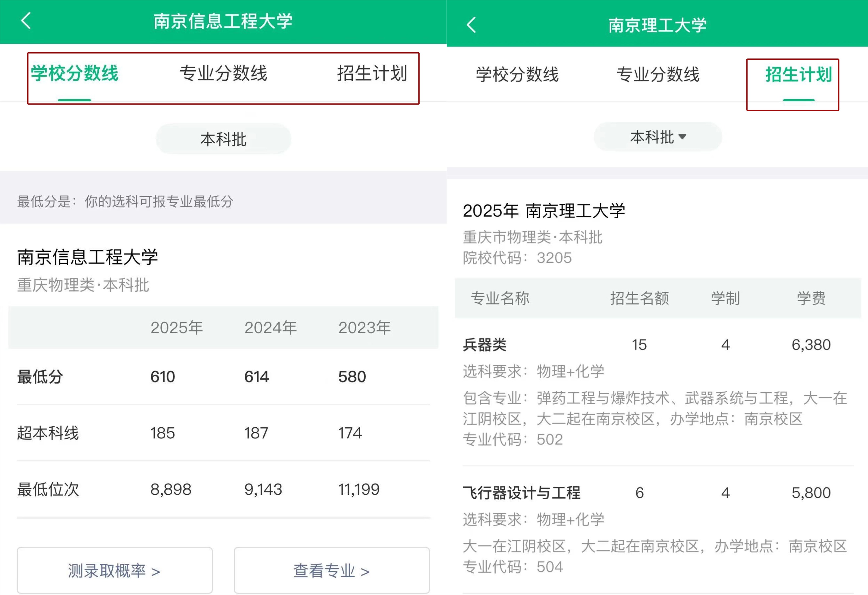Tap back arrow on 南京理工大学 screen
The width and height of the screenshot is (868, 595).
471,25
